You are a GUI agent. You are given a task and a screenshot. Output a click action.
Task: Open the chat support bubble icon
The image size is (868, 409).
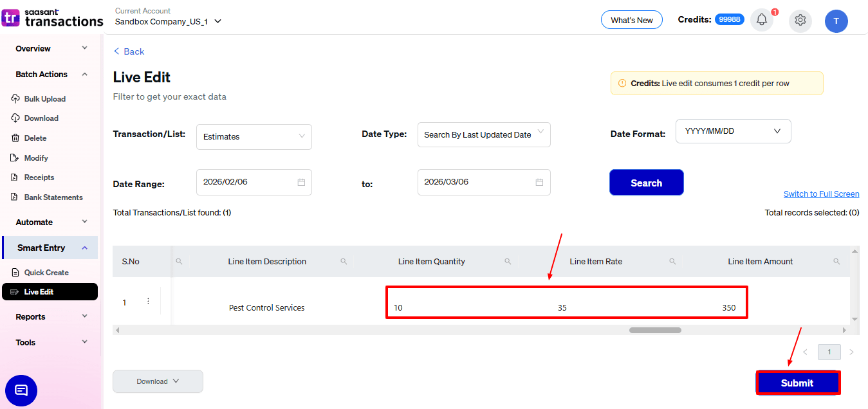(21, 390)
